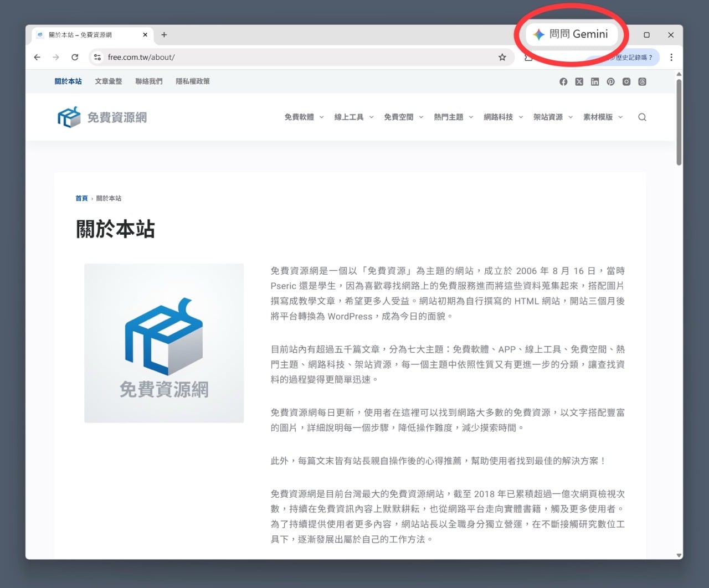Expand the 網路科技 dropdown menu
Screen dimensions: 709x588
tap(503, 117)
